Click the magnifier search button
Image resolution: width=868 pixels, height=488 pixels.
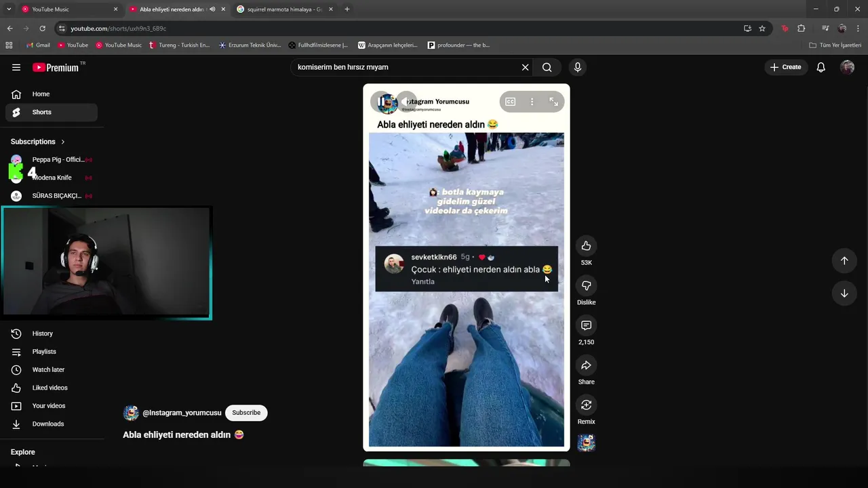pos(547,67)
